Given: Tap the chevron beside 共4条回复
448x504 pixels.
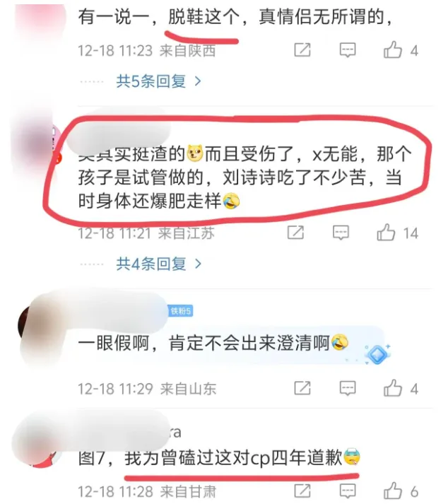Looking at the screenshot, I should 198,264.
